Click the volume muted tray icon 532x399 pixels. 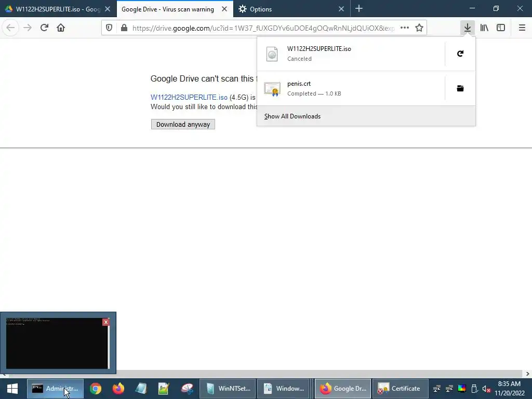click(486, 389)
